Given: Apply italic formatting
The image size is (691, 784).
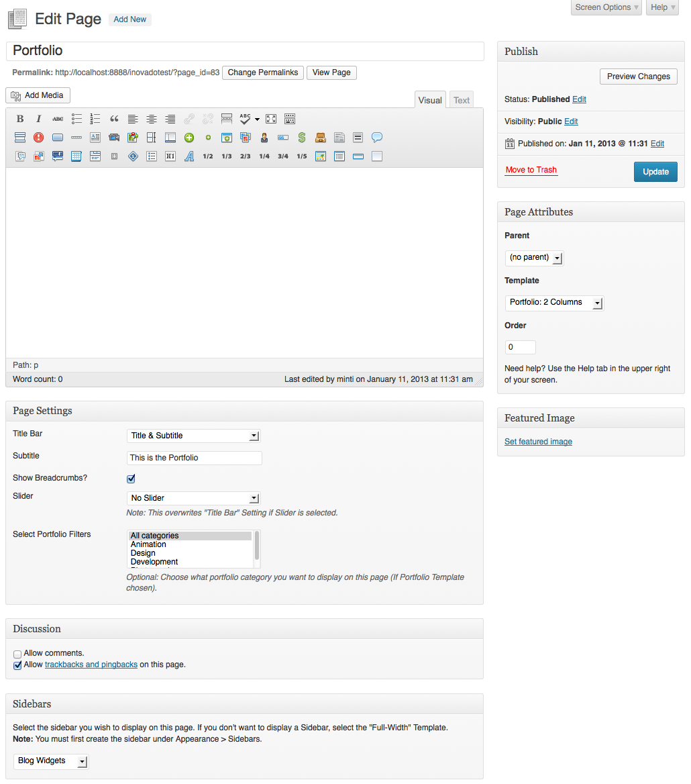Looking at the screenshot, I should (x=38, y=119).
